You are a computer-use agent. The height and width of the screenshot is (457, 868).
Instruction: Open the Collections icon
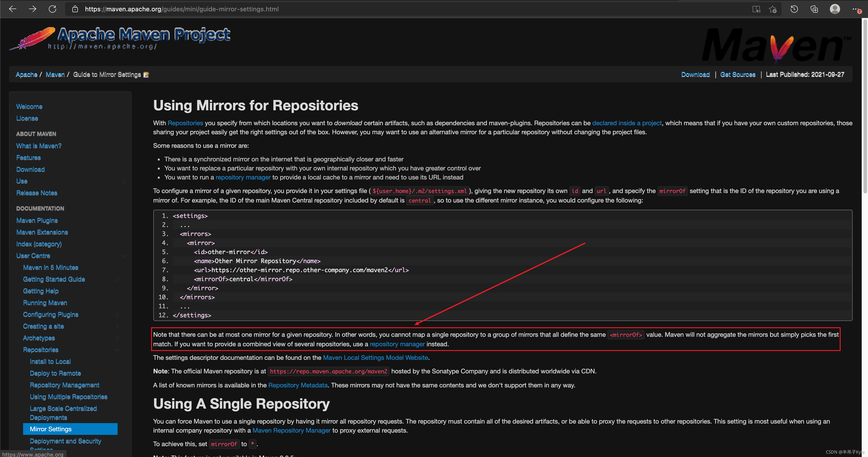[x=814, y=9]
